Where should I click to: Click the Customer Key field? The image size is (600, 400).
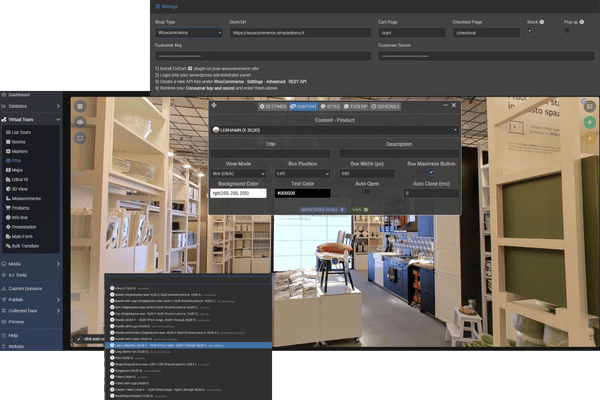click(x=263, y=56)
